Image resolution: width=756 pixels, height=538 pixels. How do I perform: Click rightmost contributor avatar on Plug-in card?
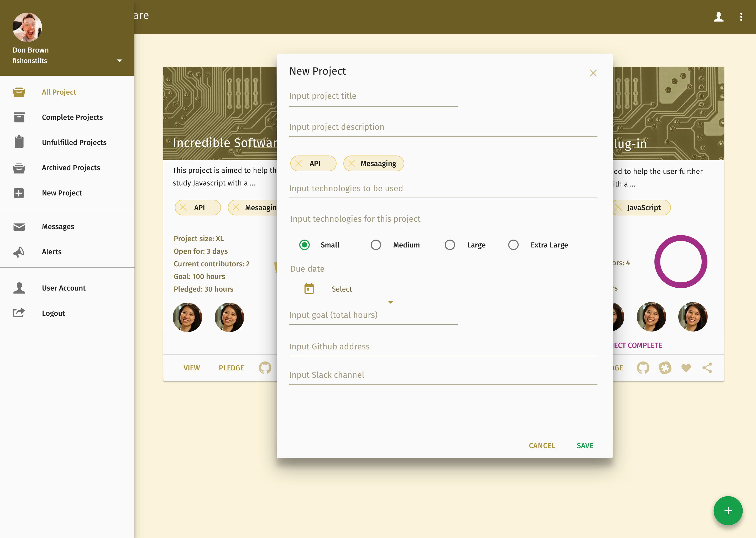(693, 317)
